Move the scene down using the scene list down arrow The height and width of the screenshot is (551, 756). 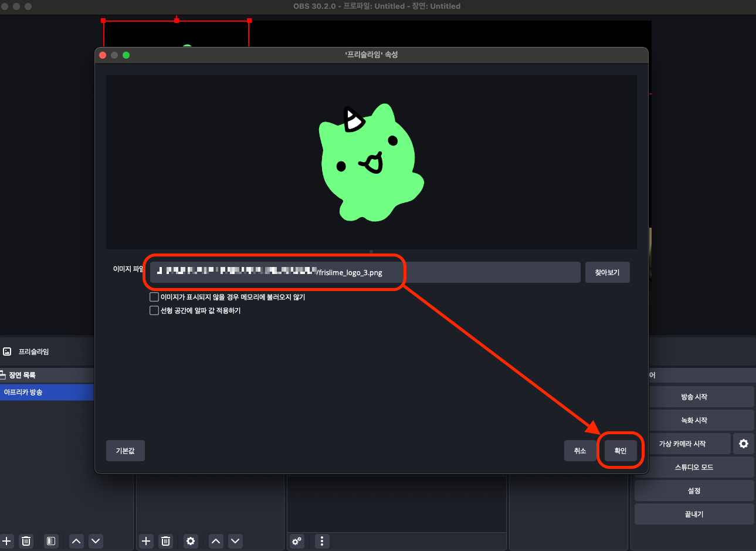tap(96, 541)
